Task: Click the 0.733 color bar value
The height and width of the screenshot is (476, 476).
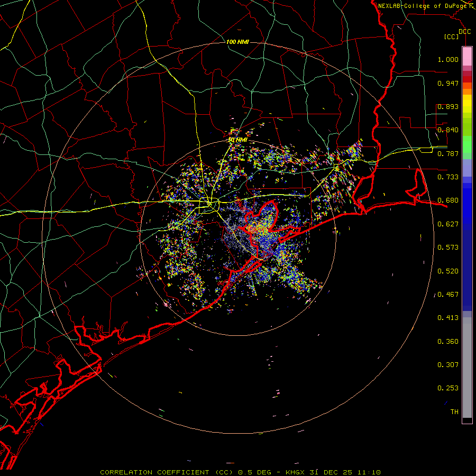Action: point(448,177)
